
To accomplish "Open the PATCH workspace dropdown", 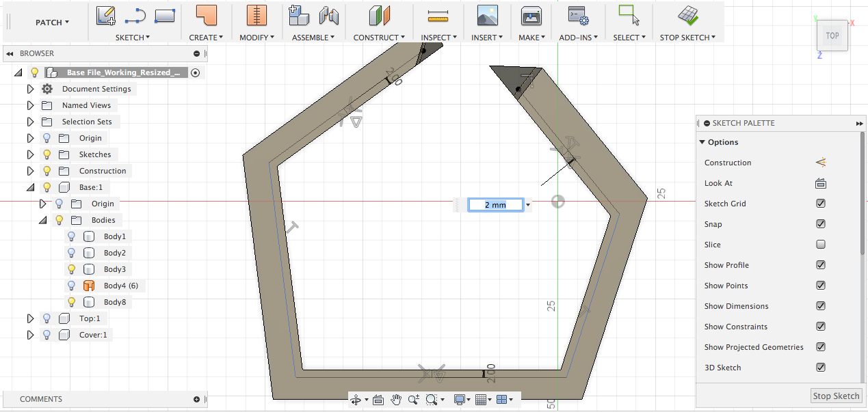I will point(52,23).
